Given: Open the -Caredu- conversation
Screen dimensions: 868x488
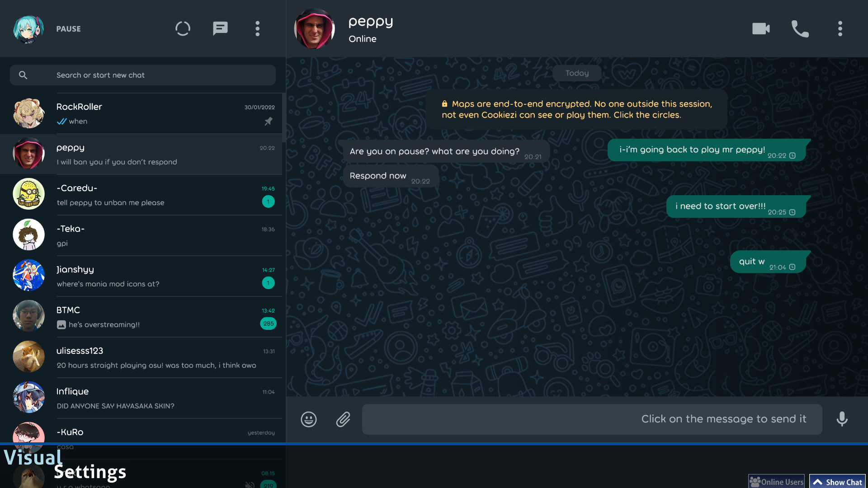Looking at the screenshot, I should tap(143, 195).
